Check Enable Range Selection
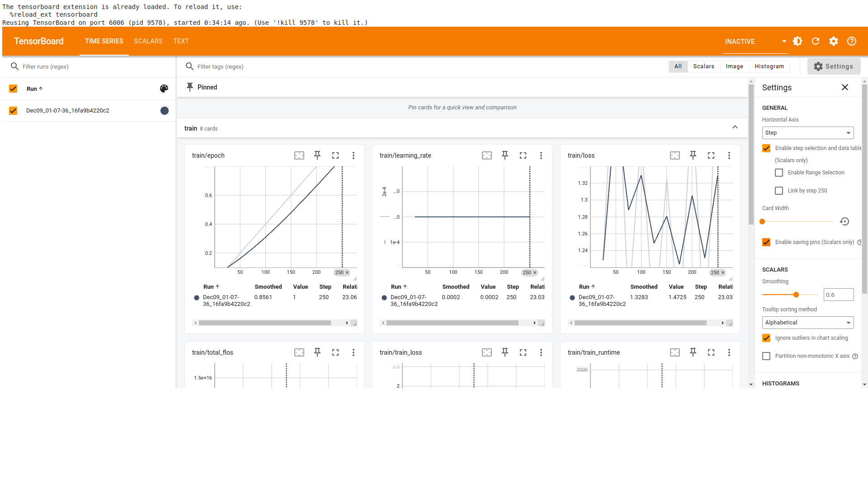 (x=779, y=173)
